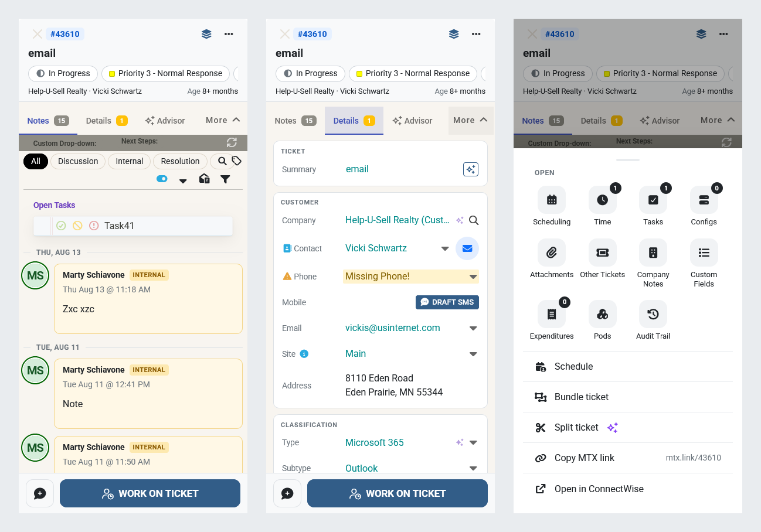This screenshot has width=761, height=532.
Task: Open the Time entries icon
Action: (x=603, y=200)
